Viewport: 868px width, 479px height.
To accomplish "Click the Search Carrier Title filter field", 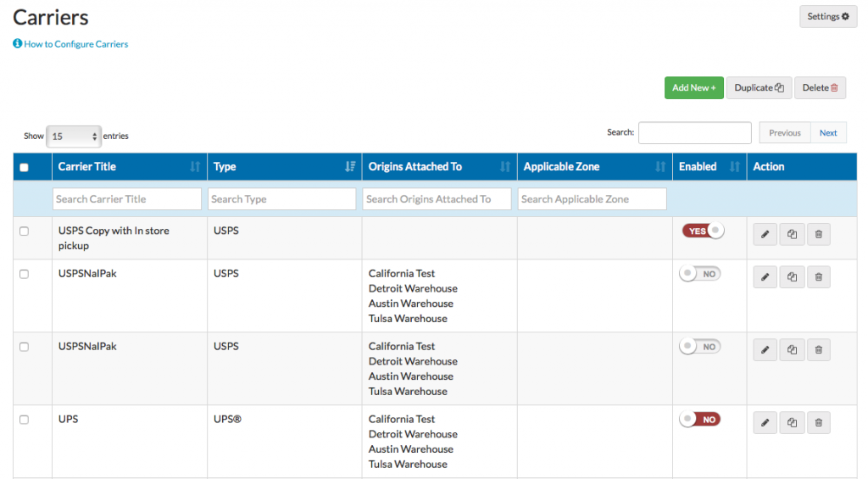I will pos(128,199).
